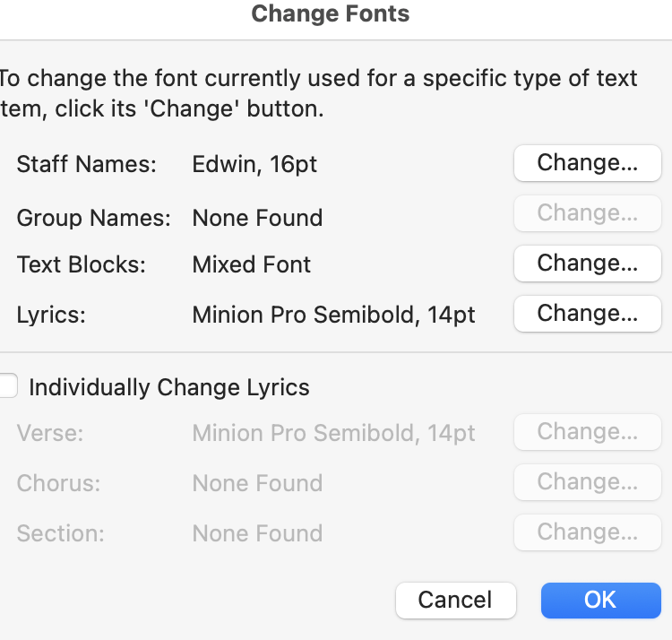The height and width of the screenshot is (640, 672).
Task: Click the Section row Change button
Action: pyautogui.click(x=587, y=532)
